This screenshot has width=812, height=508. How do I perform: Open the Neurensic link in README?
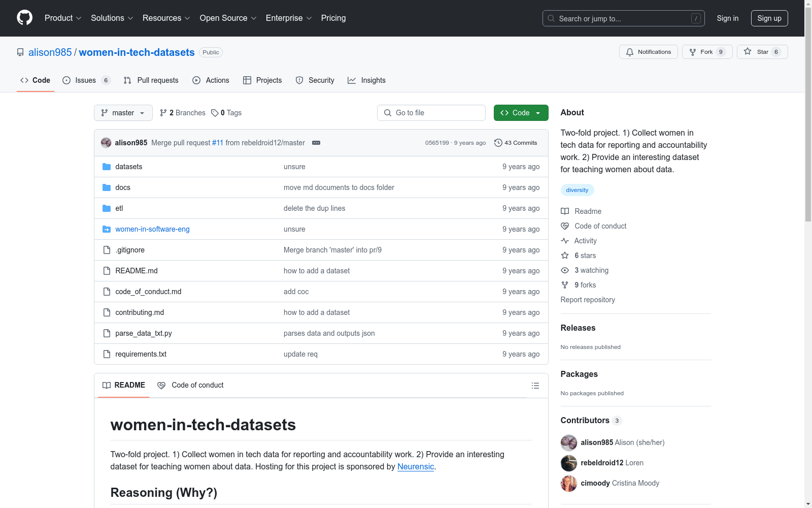pos(416,466)
